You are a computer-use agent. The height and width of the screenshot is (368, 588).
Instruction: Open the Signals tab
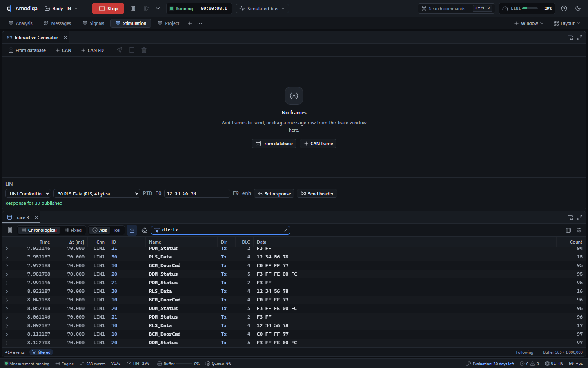pos(94,23)
